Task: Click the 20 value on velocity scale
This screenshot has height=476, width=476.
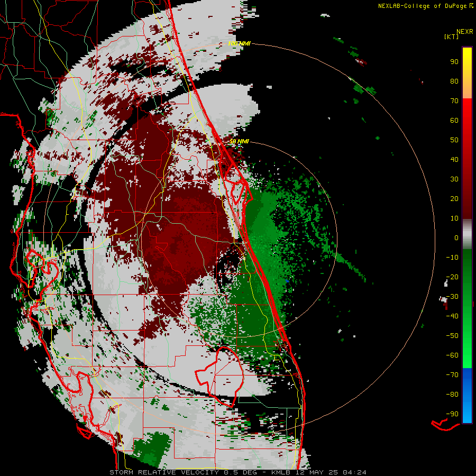Action: click(x=454, y=198)
